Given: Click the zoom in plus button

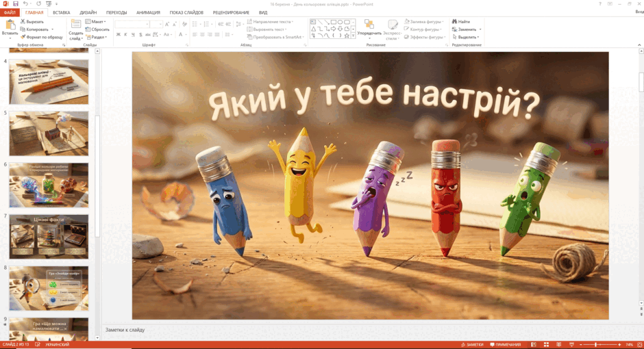Looking at the screenshot, I should point(620,345).
